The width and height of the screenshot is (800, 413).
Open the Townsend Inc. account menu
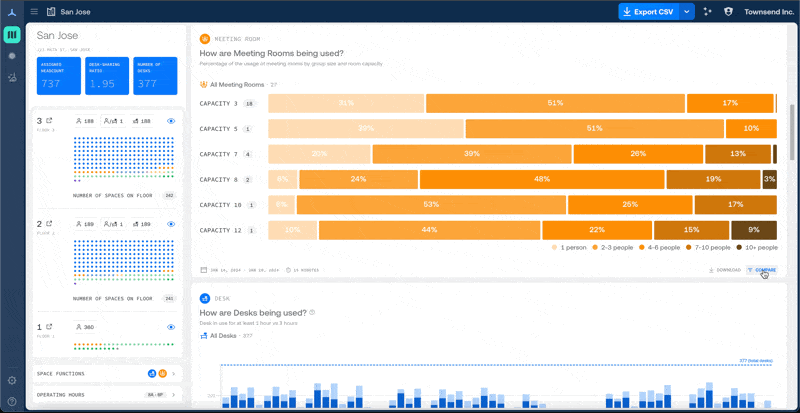769,12
